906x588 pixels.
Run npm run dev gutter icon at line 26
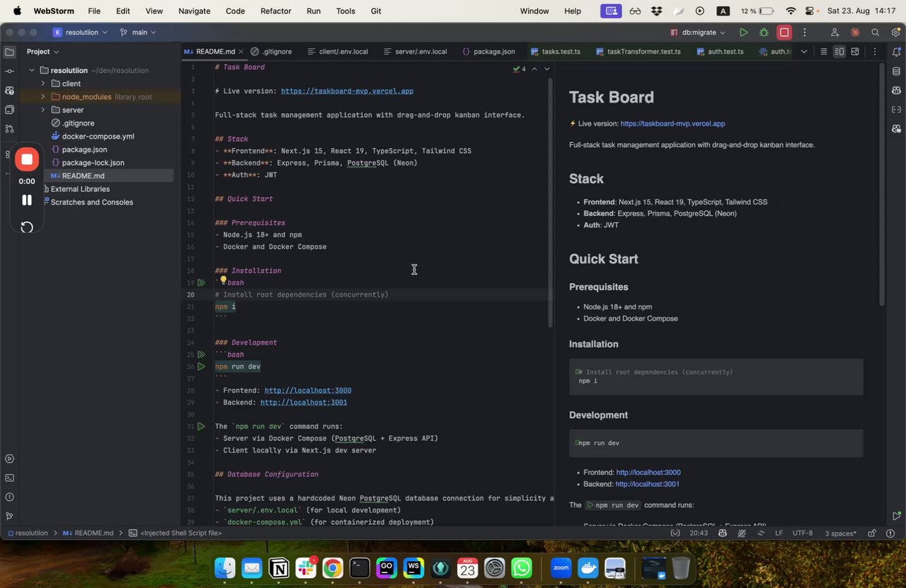(x=201, y=367)
